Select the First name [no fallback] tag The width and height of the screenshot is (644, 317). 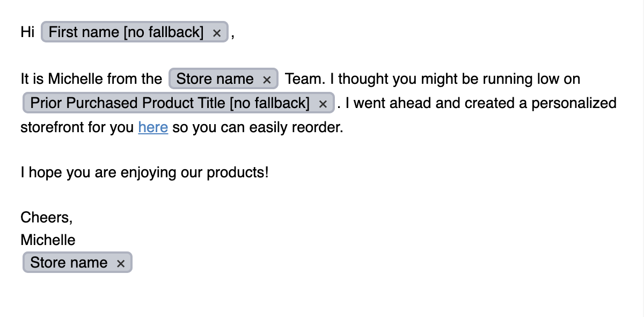click(126, 32)
